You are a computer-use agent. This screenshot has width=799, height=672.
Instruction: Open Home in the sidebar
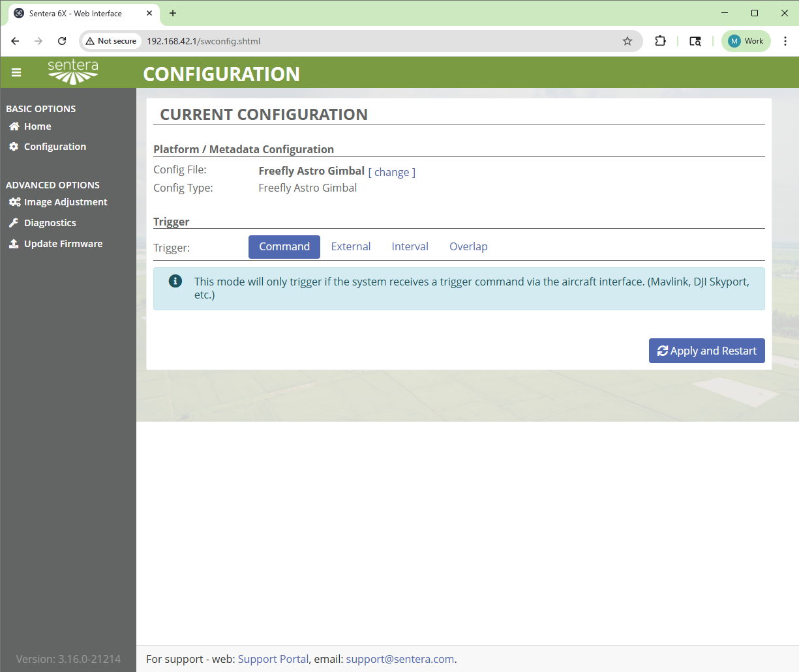click(x=37, y=126)
